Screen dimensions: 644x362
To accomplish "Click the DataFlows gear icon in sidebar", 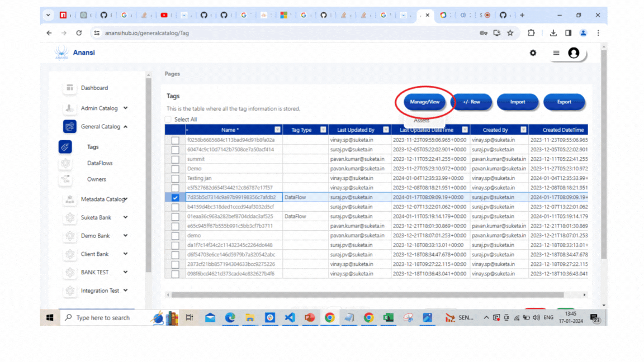I will [65, 163].
